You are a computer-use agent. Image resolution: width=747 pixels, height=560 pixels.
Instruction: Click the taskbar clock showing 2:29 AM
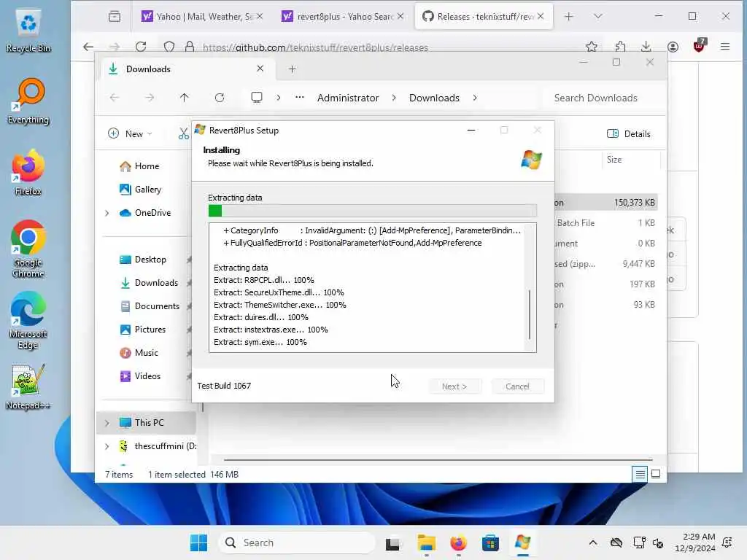[x=695, y=542]
